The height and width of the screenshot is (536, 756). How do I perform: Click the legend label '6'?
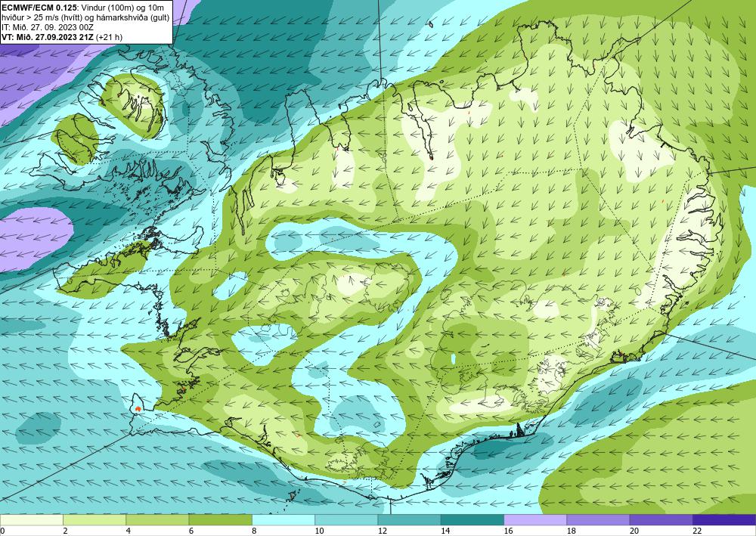click(191, 531)
